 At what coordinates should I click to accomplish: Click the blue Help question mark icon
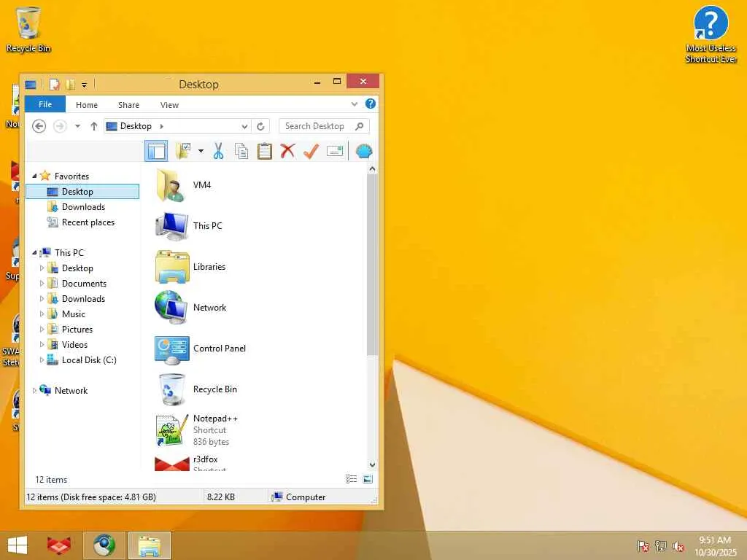tap(370, 104)
